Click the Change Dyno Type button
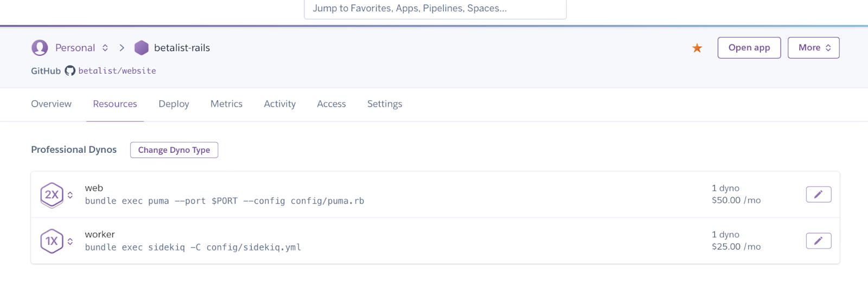This screenshot has width=868, height=286. point(174,150)
